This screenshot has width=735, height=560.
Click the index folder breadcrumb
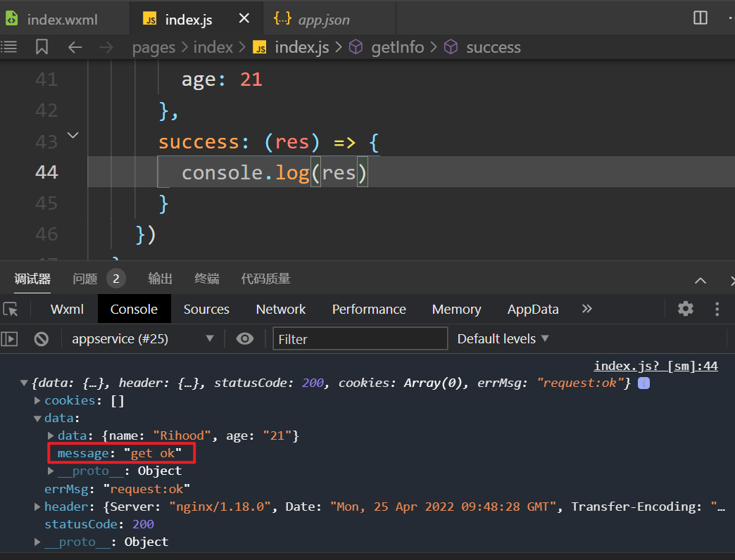(213, 47)
